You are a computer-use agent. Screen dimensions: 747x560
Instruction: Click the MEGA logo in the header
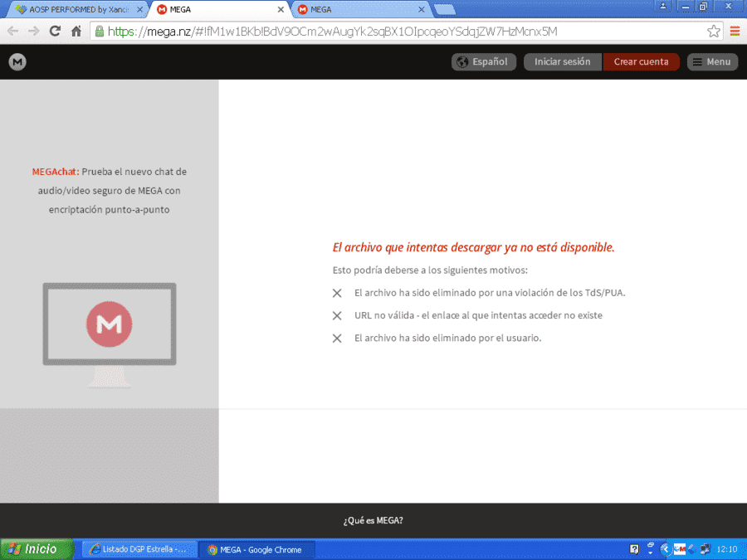[x=17, y=62]
